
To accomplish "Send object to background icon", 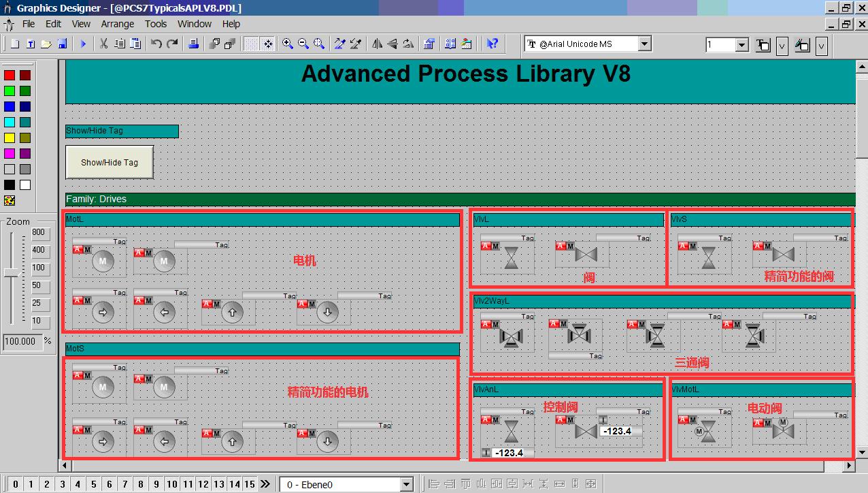I will pos(230,44).
